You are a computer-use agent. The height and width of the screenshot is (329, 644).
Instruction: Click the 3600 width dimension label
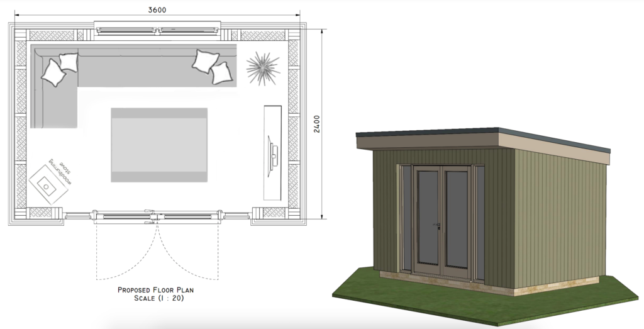(158, 9)
